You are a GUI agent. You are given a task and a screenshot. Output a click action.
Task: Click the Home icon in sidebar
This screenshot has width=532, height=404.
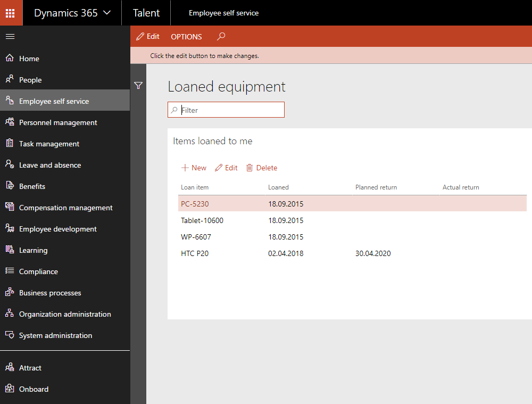pyautogui.click(x=10, y=58)
